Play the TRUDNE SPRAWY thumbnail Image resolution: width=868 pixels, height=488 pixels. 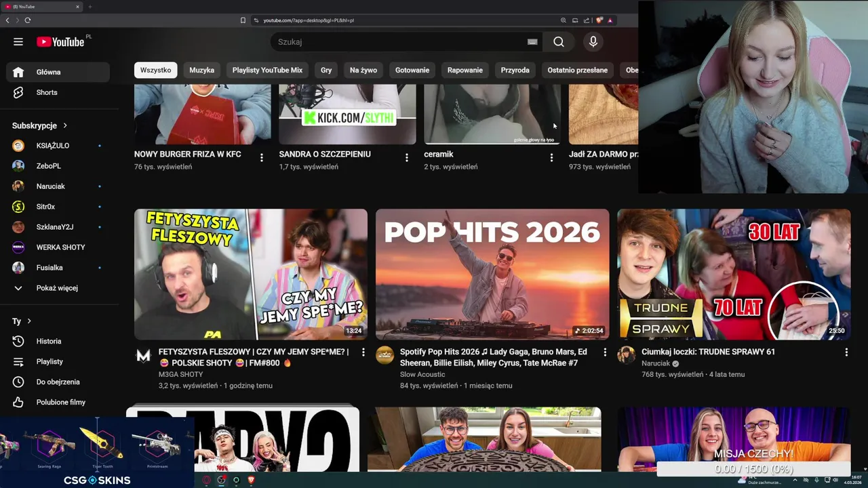[734, 274]
